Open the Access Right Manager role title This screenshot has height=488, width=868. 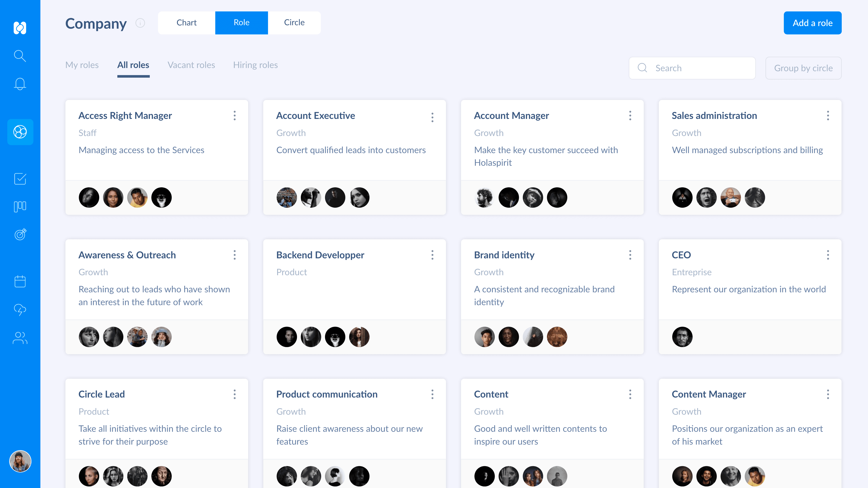point(125,116)
